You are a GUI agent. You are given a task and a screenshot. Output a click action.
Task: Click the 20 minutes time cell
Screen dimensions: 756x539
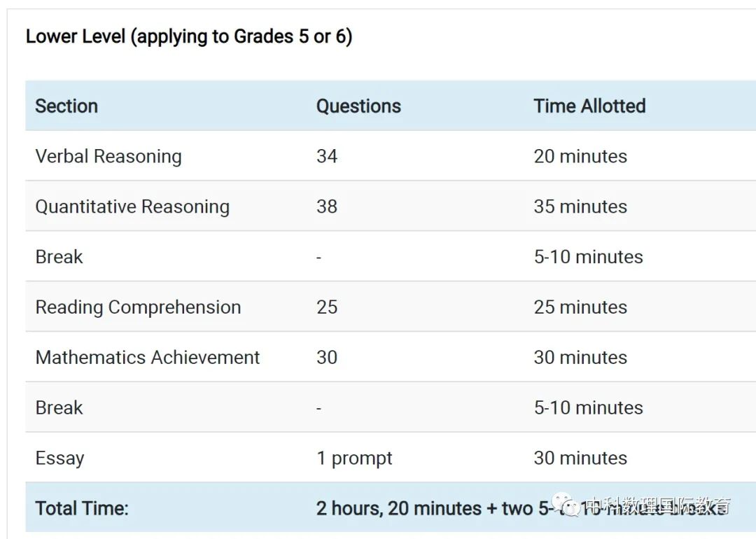coord(580,157)
